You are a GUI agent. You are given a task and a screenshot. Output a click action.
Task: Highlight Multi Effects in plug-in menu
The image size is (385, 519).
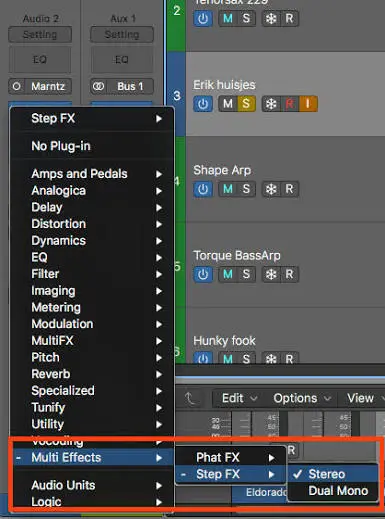pos(92,457)
